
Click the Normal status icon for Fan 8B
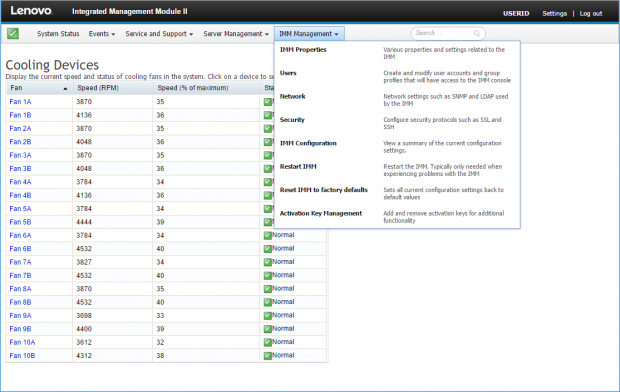pos(268,302)
